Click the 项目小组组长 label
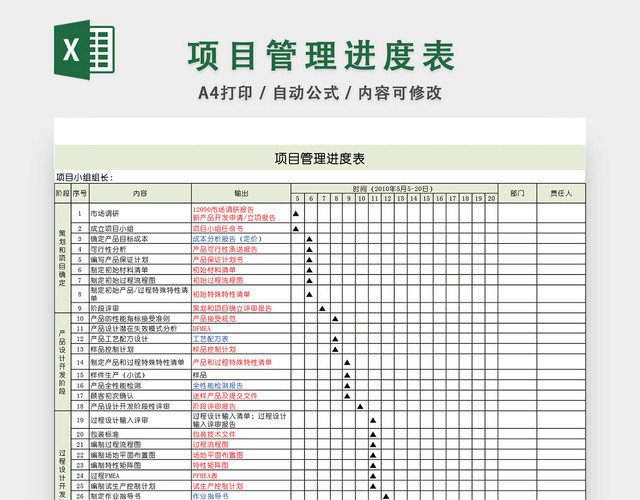The image size is (640, 500). [x=84, y=177]
